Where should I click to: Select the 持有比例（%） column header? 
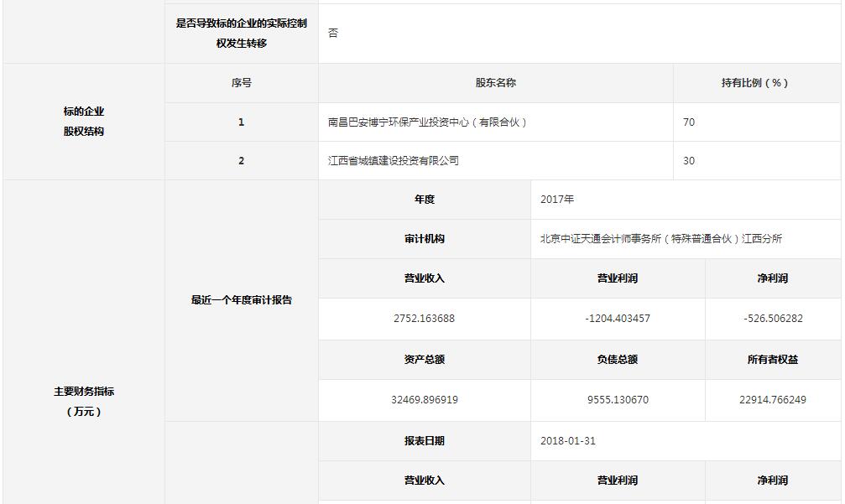755,83
